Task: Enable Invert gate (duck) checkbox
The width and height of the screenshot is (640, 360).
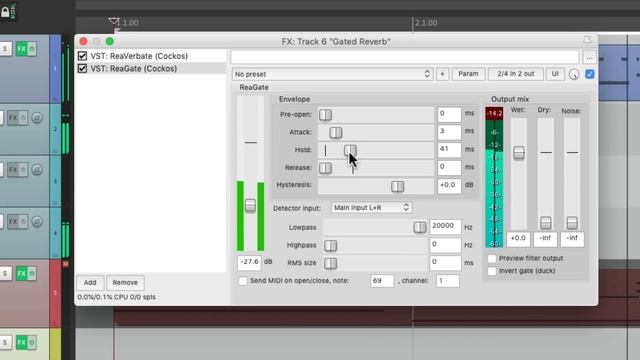Action: click(x=492, y=271)
